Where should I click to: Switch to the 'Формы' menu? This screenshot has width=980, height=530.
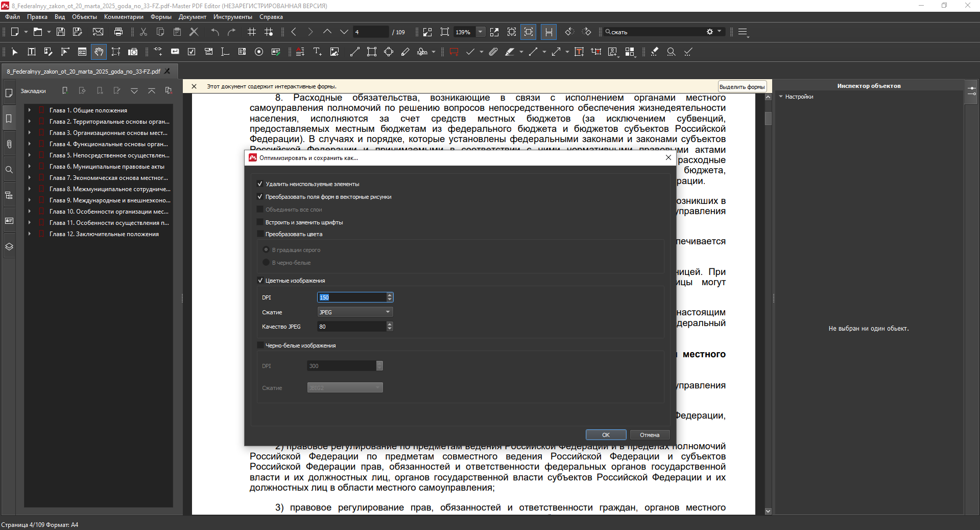click(160, 17)
